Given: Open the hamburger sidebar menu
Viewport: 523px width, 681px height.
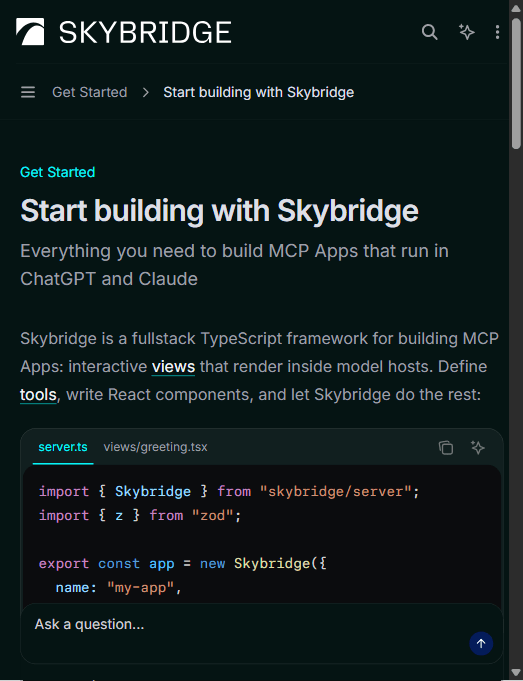Looking at the screenshot, I should pyautogui.click(x=28, y=92).
